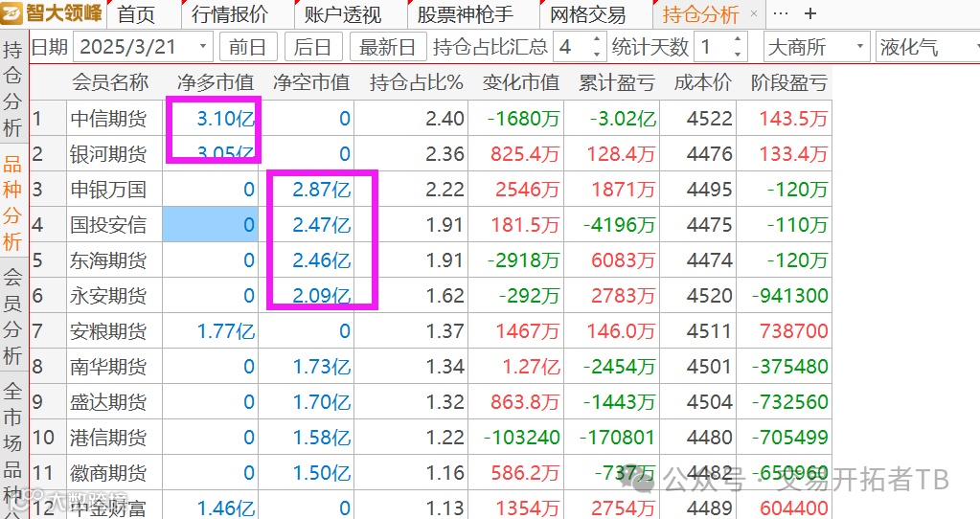Click 盛达期货 持仓占比 value 1.32
Viewport: 980px width, 519px height.
[x=445, y=402]
